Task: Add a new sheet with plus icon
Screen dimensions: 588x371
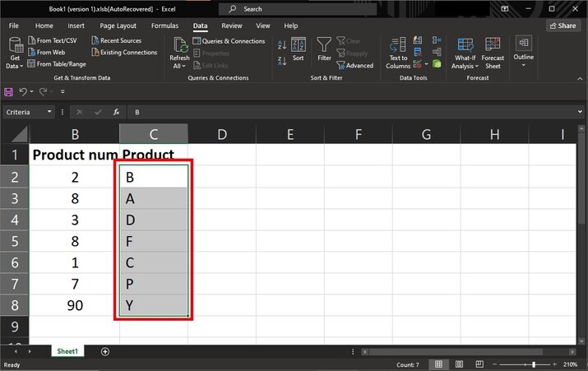Action: 105,351
